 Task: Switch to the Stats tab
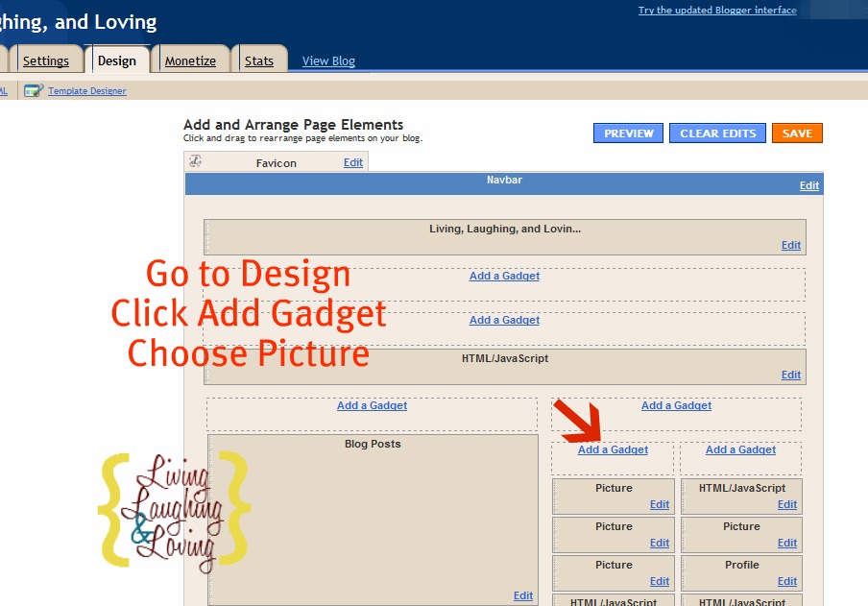coord(260,60)
